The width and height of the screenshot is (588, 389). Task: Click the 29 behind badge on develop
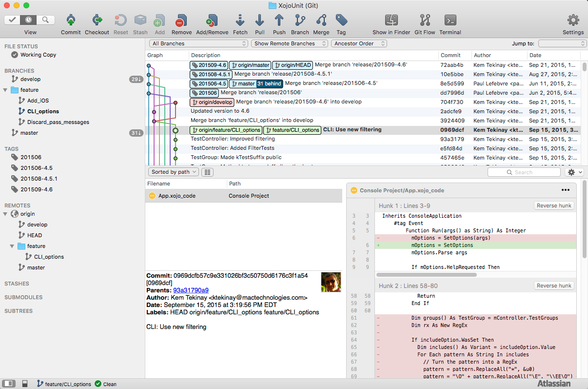pos(136,79)
